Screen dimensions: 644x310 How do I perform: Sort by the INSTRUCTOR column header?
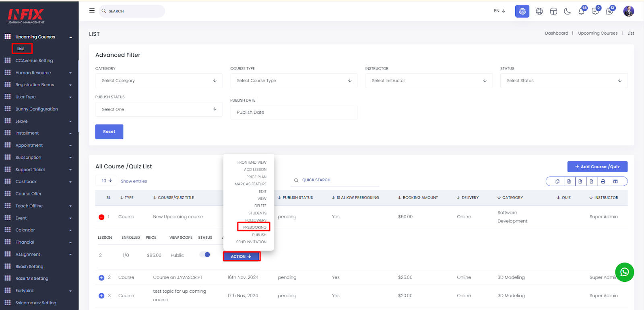pyautogui.click(x=603, y=198)
